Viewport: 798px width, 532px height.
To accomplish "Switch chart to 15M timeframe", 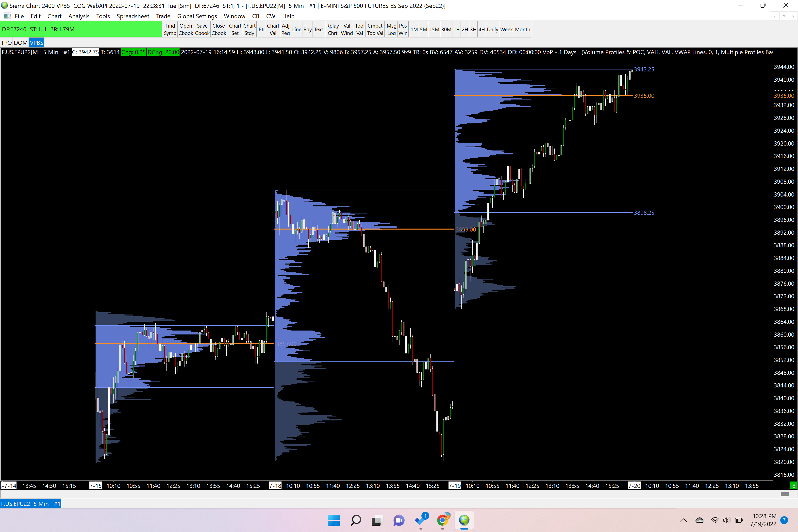I will coord(434,30).
